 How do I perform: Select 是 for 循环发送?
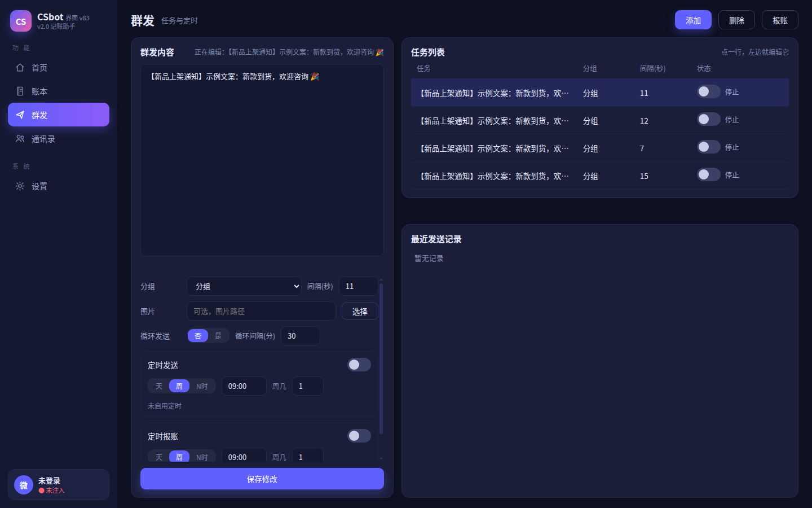pos(218,336)
